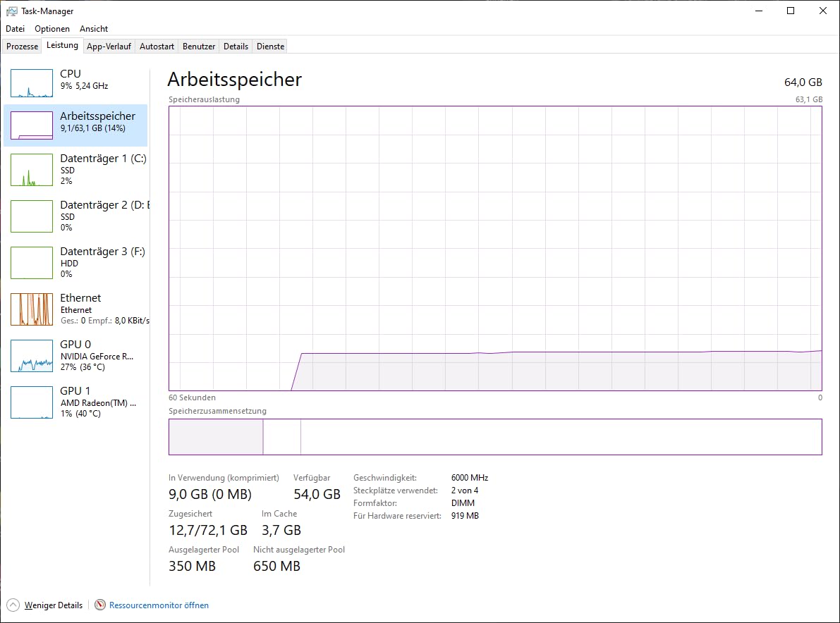The height and width of the screenshot is (623, 840).
Task: Select the Ethernet activity graph
Action: click(x=32, y=309)
